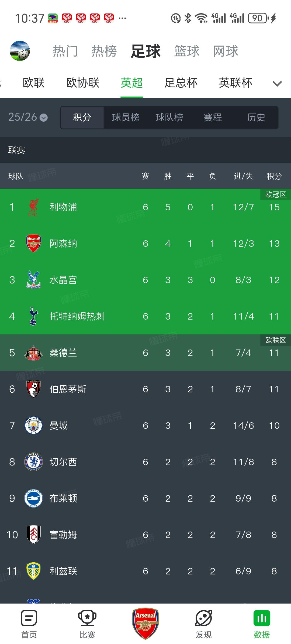Select the Manchester City badge
Image resolution: width=291 pixels, height=644 pixels.
[x=33, y=426]
